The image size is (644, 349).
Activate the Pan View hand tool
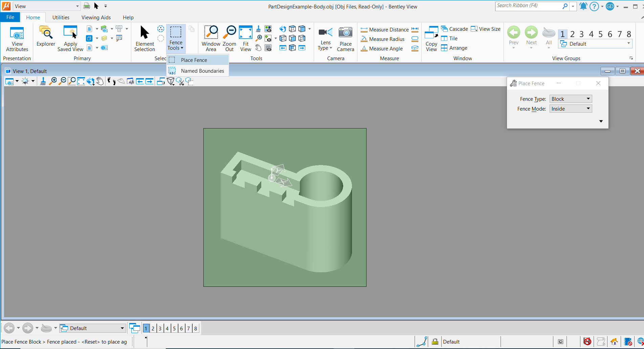coord(100,81)
